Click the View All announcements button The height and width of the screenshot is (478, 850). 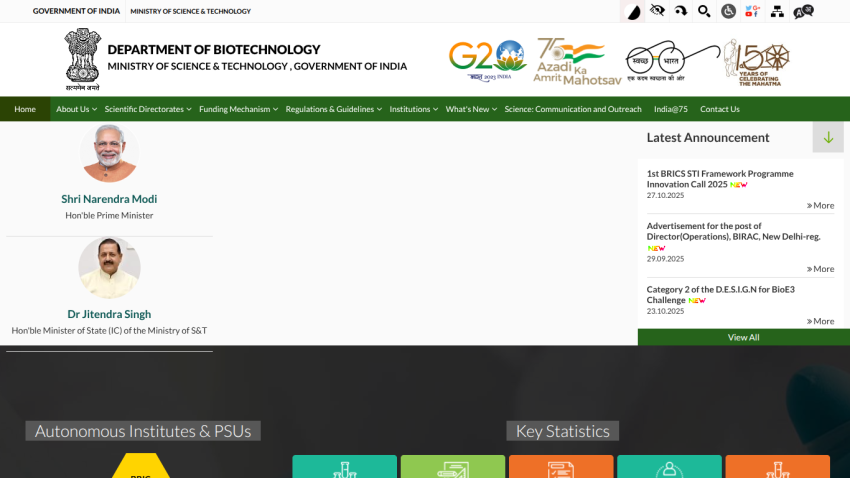[x=744, y=337]
